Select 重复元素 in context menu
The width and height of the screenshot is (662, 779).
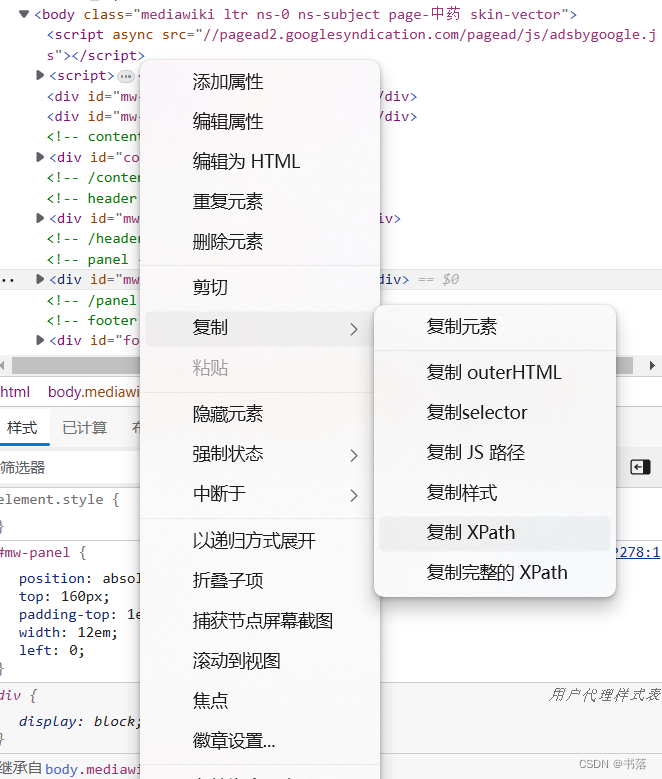[x=260, y=202]
